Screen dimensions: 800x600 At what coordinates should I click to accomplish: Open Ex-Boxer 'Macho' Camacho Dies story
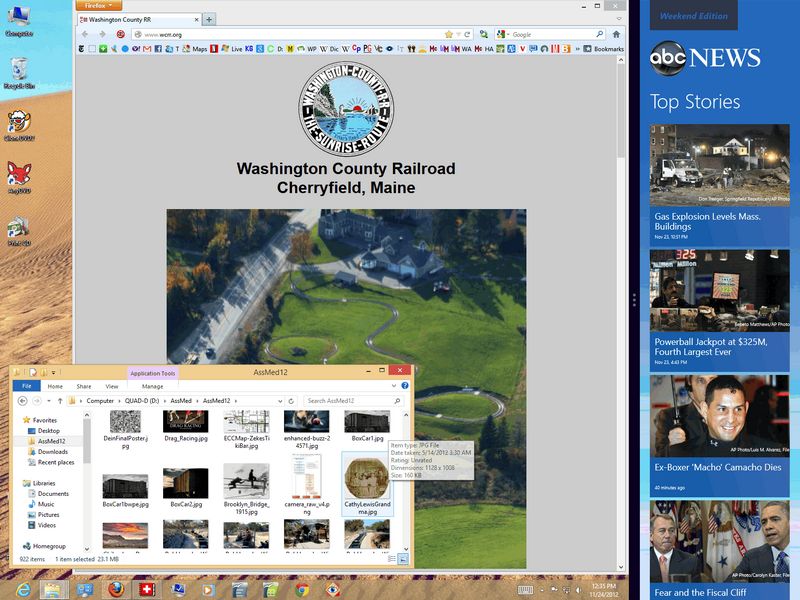coord(719,436)
